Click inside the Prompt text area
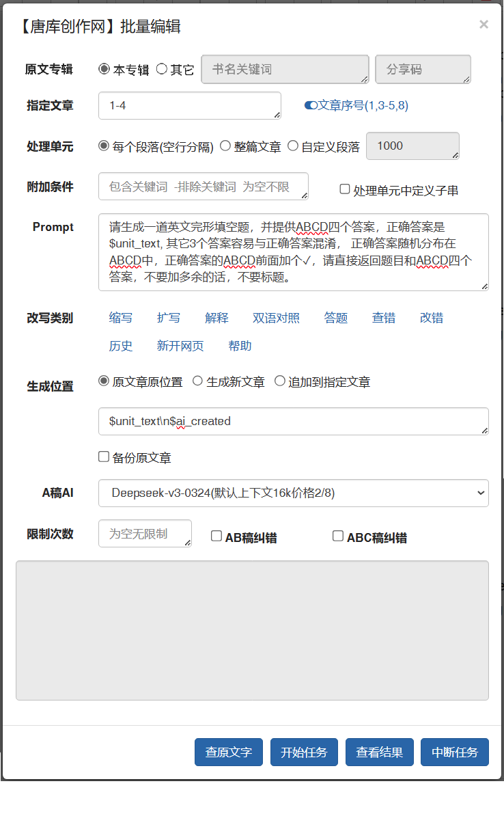504x829 pixels. 293,252
